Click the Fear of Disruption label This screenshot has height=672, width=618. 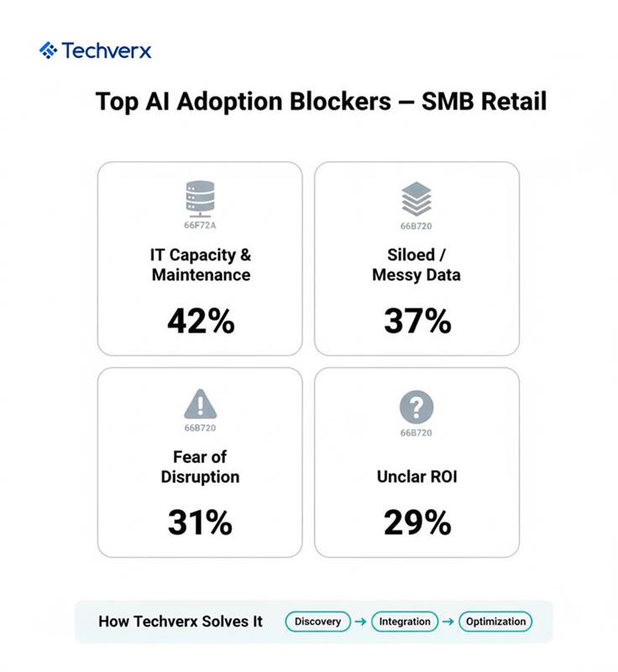200,467
